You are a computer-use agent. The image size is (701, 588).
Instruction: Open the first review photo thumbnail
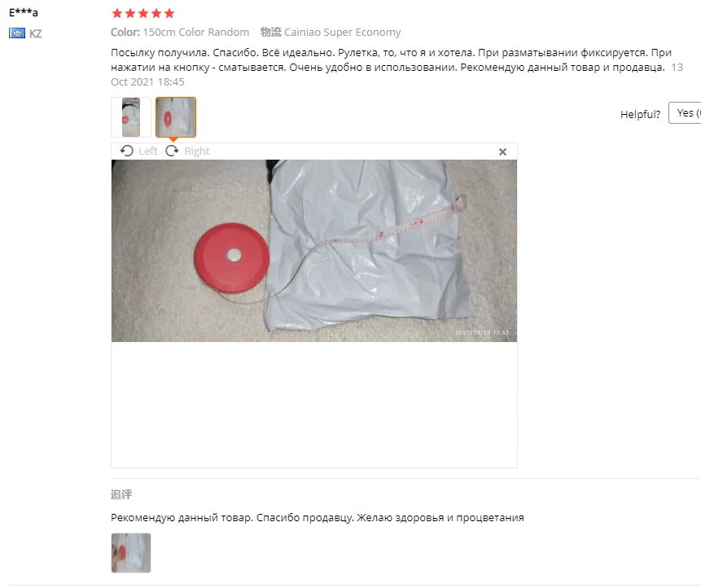click(x=131, y=117)
